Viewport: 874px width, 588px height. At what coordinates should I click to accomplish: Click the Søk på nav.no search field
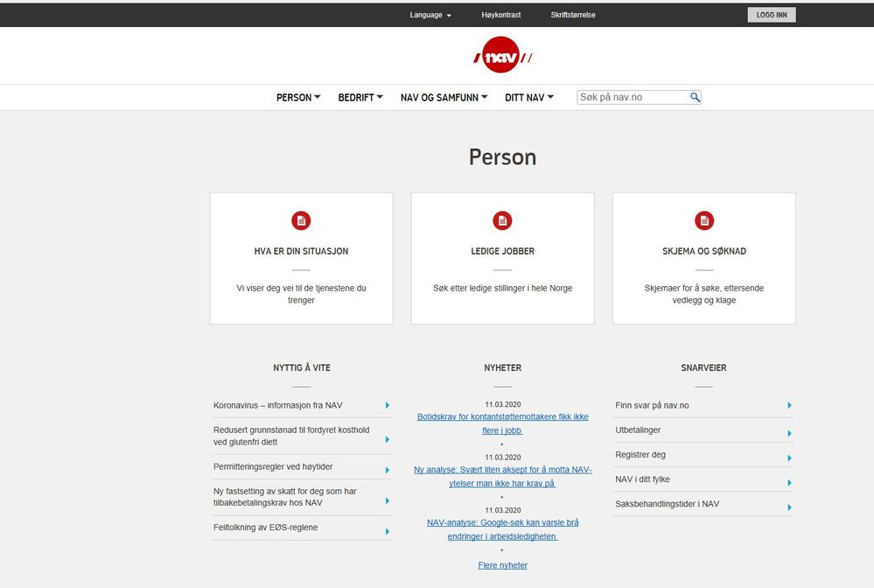point(633,97)
